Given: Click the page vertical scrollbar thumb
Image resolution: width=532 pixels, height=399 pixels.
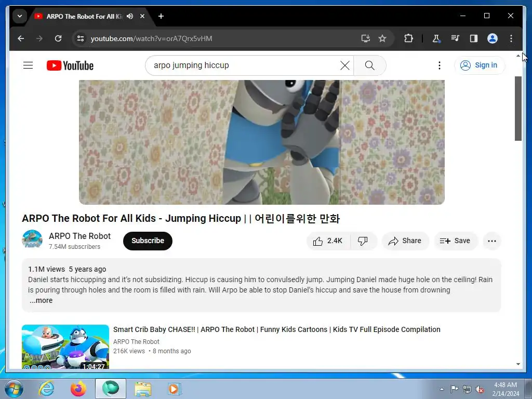Looking at the screenshot, I should coord(518,109).
